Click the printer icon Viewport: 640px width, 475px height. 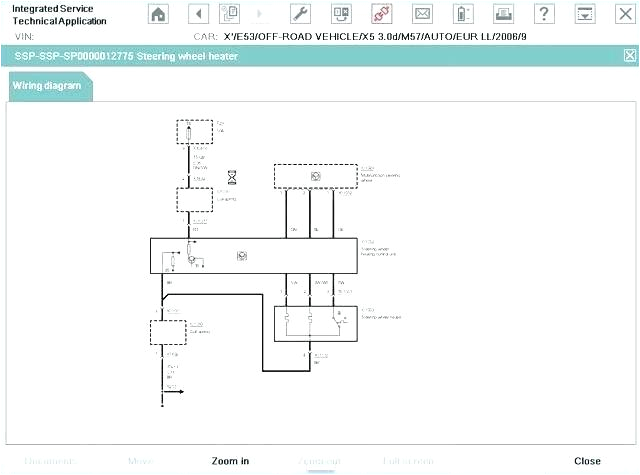tap(502, 14)
